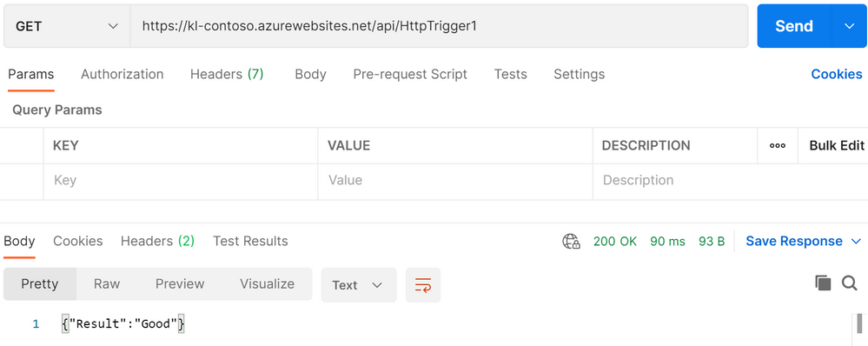Open the three-dots column options
868x346 pixels.
tap(778, 145)
